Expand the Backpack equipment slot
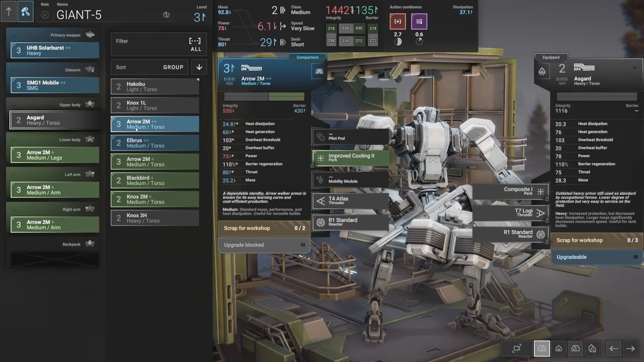644x362 pixels. pos(54,259)
